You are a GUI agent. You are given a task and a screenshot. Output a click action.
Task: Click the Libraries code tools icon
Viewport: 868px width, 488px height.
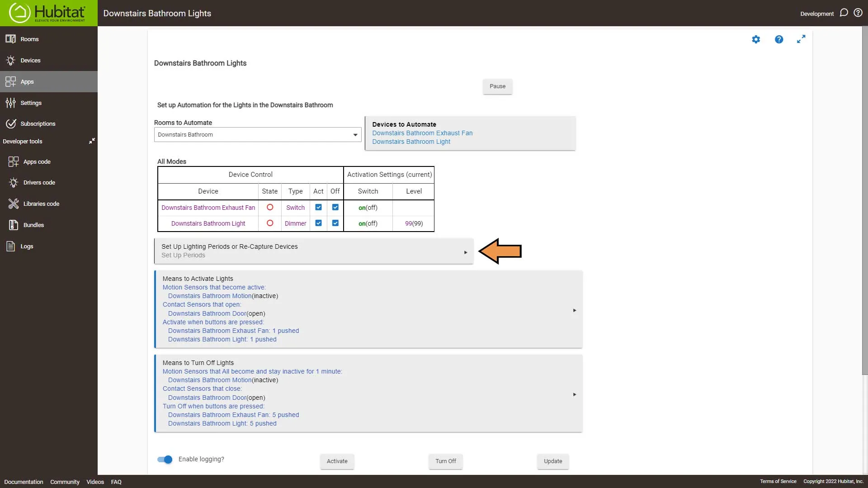point(14,204)
